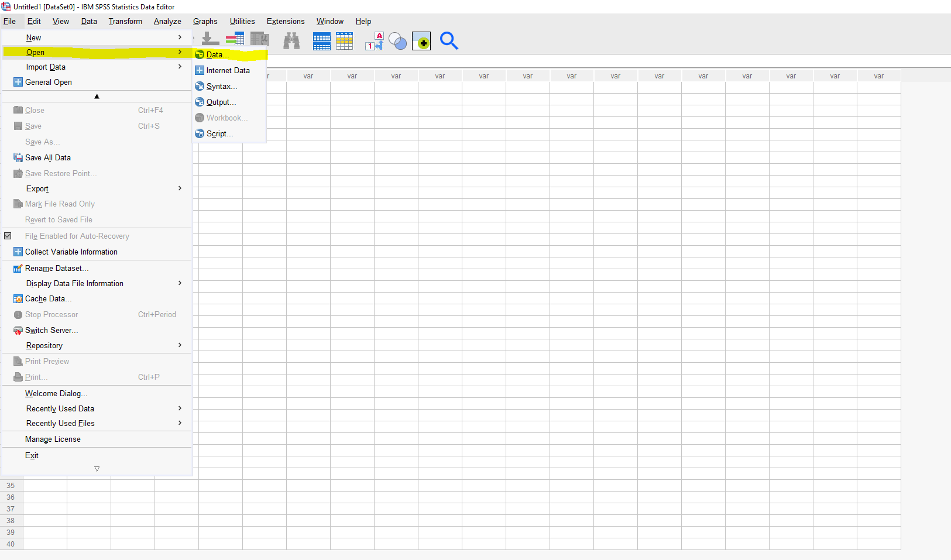Screen dimensions: 951x560
Task: Click the blue magnifying glass search icon
Action: click(449, 41)
